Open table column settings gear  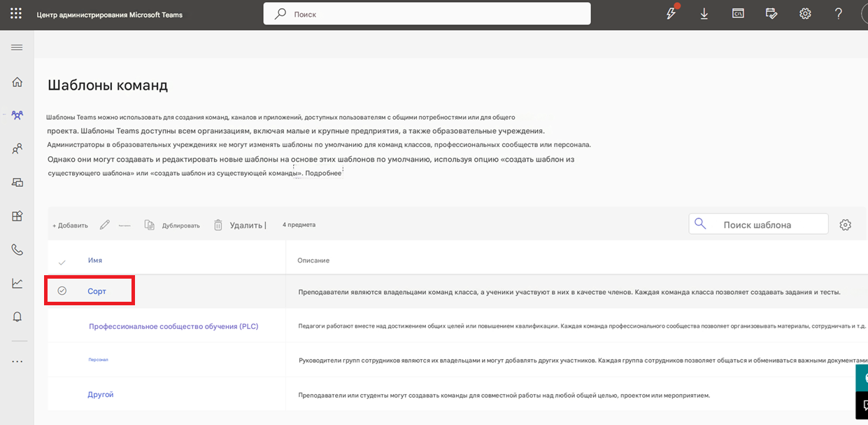[x=845, y=225]
